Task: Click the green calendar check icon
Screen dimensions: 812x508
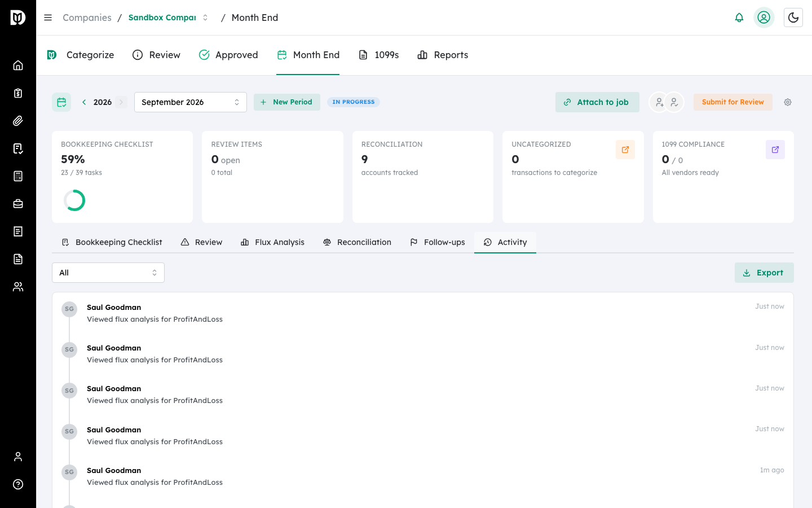Action: tap(61, 102)
